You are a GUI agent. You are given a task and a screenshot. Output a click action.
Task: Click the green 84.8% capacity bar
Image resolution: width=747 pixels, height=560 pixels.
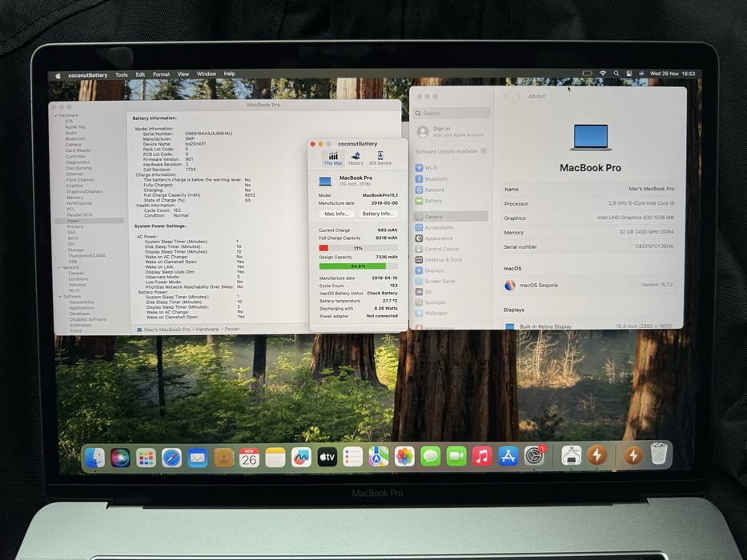[352, 266]
